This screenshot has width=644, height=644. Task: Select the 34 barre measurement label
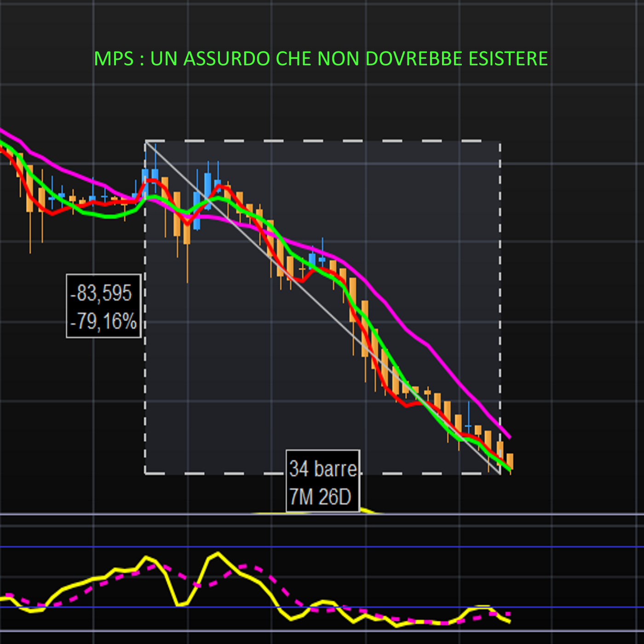(x=322, y=469)
